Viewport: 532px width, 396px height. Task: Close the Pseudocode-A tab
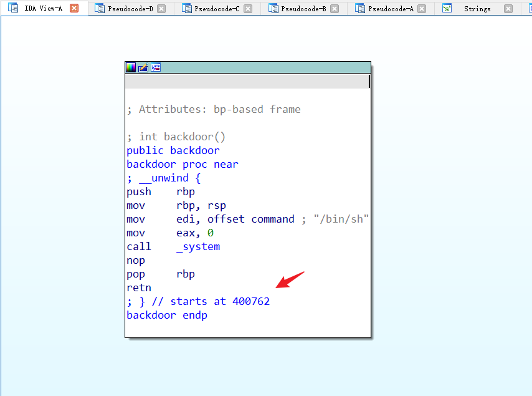pos(422,9)
